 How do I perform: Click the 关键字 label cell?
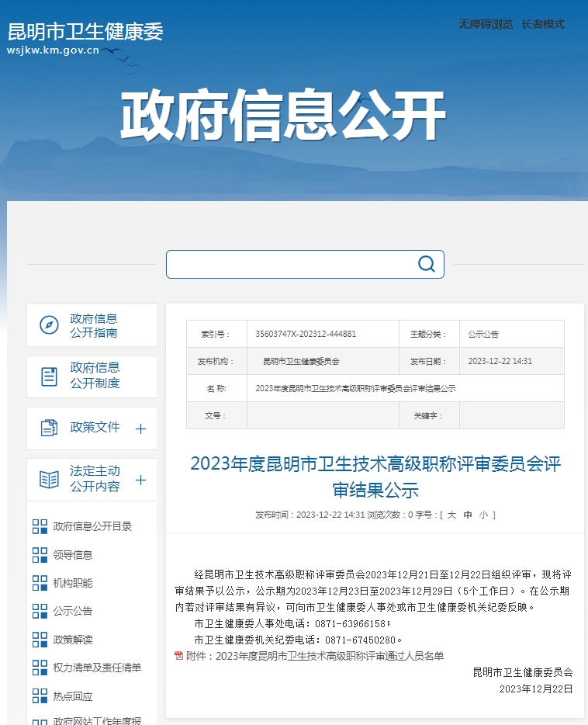point(429,415)
